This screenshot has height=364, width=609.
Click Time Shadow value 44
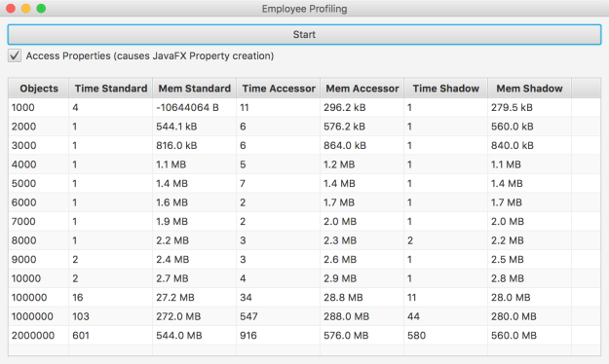click(445, 316)
